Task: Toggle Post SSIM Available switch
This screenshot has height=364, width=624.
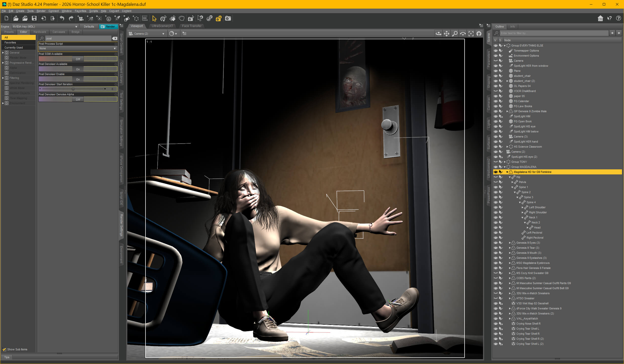Action: 78,59
